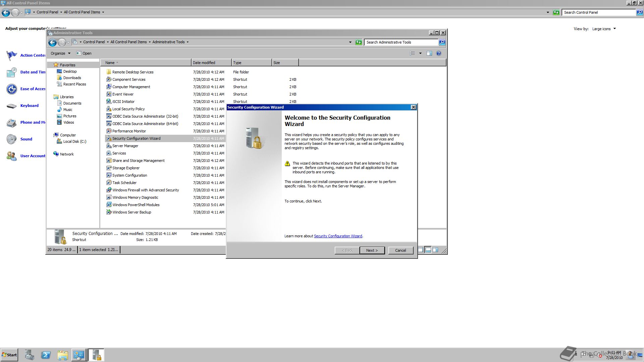Expand breadcrumb arrow after Administrative Tools
Image resolution: width=644 pixels, height=362 pixels.
tap(187, 42)
